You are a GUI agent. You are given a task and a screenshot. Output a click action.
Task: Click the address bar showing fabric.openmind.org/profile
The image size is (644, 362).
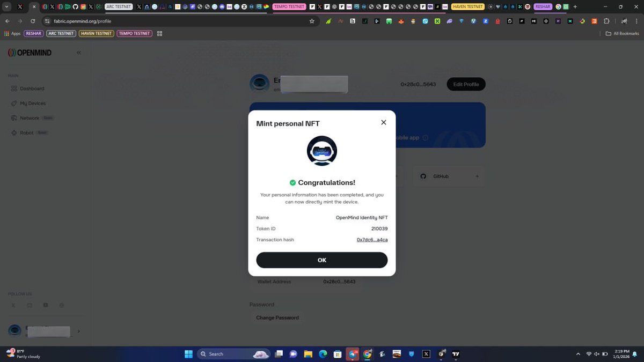180,21
